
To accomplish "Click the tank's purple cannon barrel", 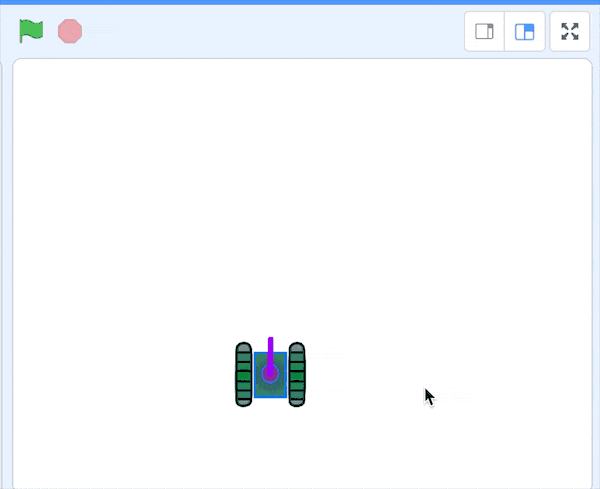I will (x=271, y=356).
